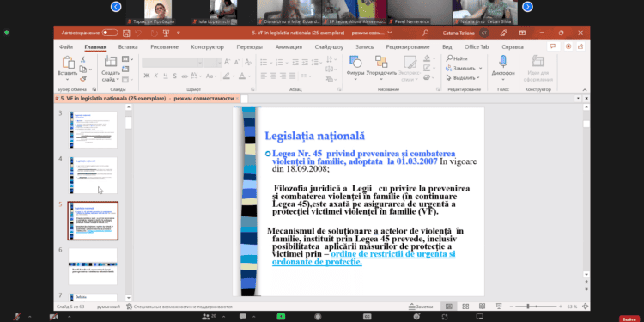
Task: Start slideshow from the status bar icon
Action: point(499,307)
